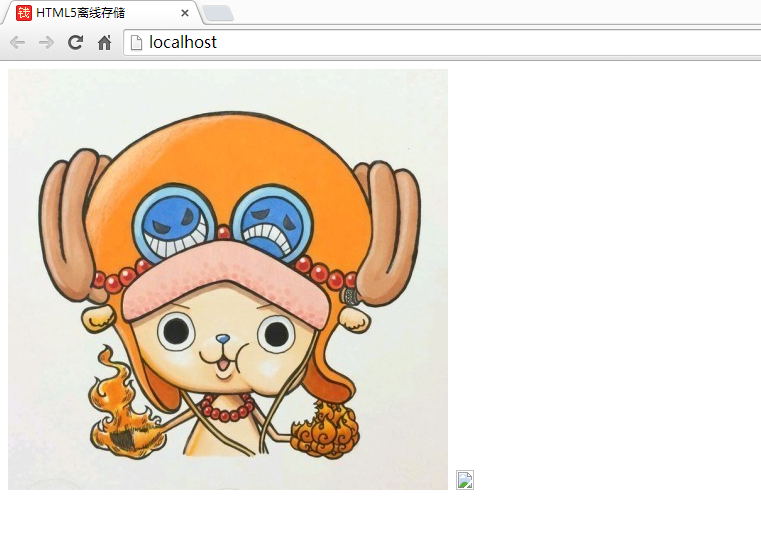Select the HTML5离线存储 tab

point(102,13)
